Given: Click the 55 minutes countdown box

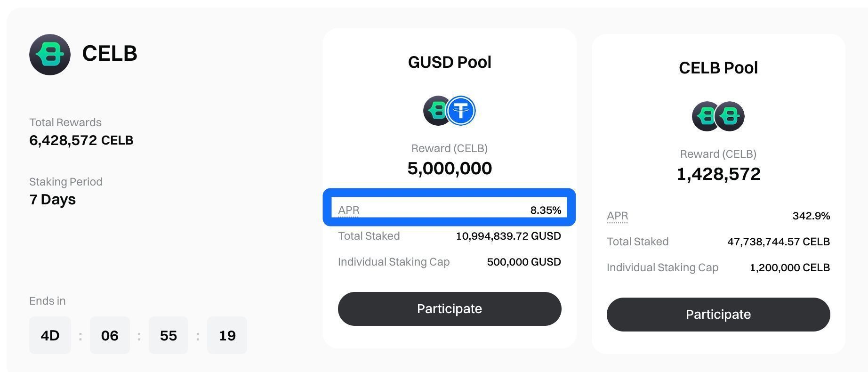Looking at the screenshot, I should click(168, 335).
